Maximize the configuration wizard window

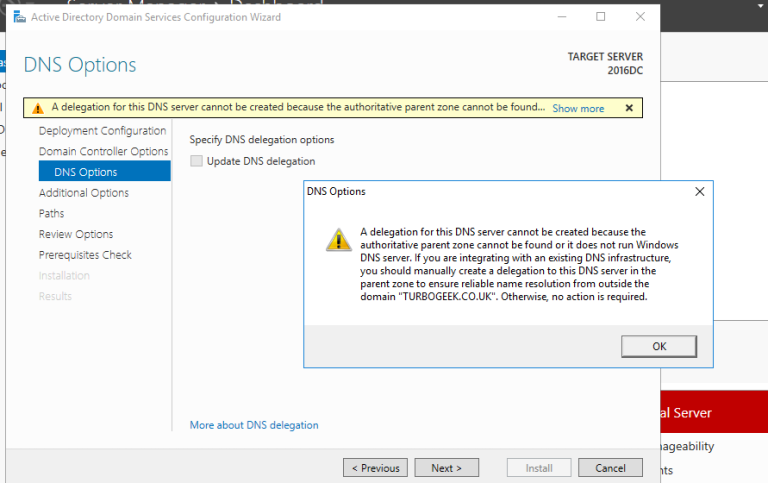(x=600, y=17)
